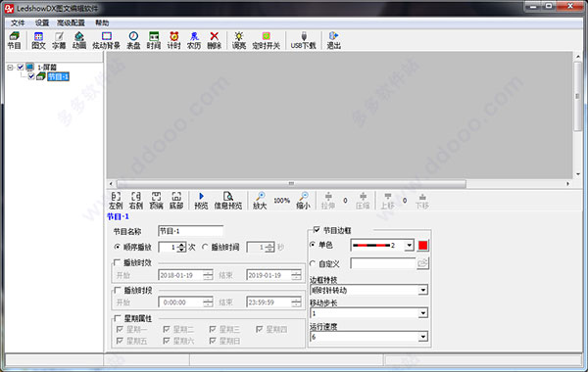Image resolution: width=588 pixels, height=372 pixels.
Task: Toggle the 节目边框 program border checkbox
Action: (317, 230)
